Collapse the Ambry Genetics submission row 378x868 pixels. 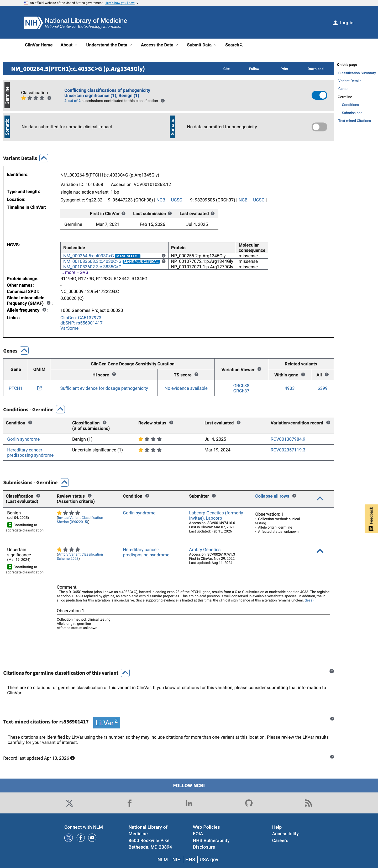[x=320, y=551]
